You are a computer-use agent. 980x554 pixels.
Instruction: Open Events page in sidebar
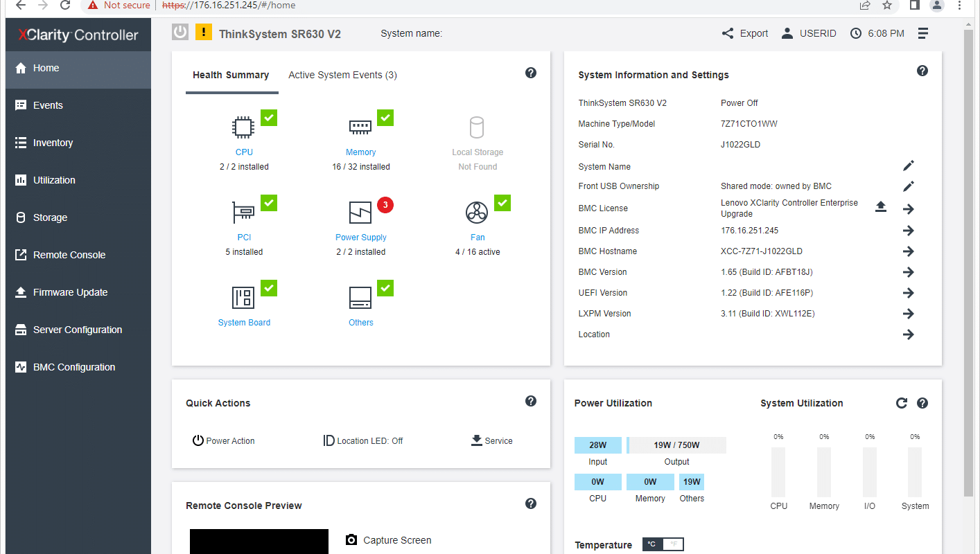(x=78, y=105)
